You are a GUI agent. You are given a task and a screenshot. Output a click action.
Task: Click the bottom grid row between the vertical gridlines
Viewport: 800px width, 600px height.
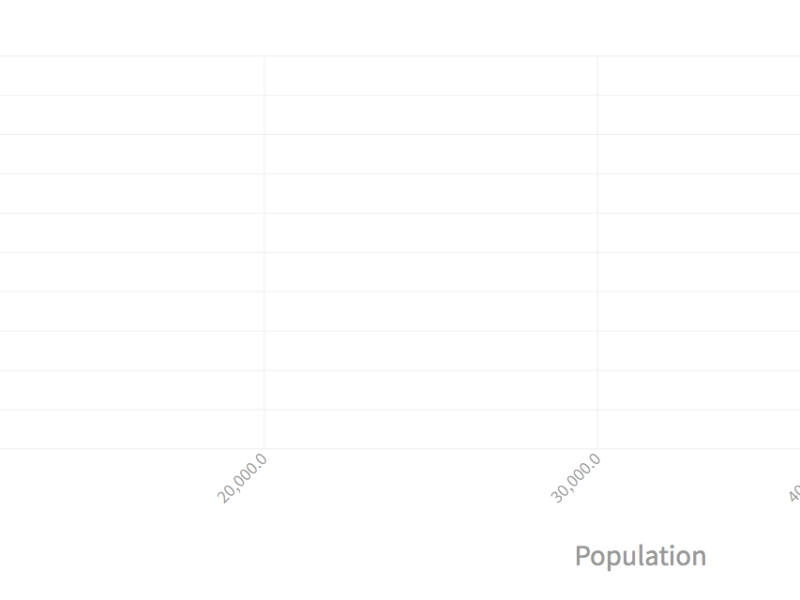[x=430, y=429]
